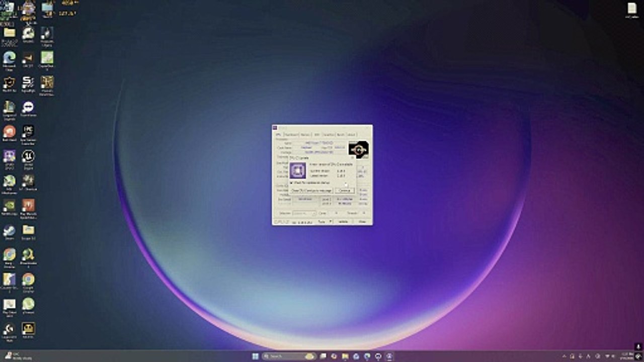This screenshot has width=644, height=362.
Task: Open File Explorer from the taskbar
Action: click(x=345, y=356)
